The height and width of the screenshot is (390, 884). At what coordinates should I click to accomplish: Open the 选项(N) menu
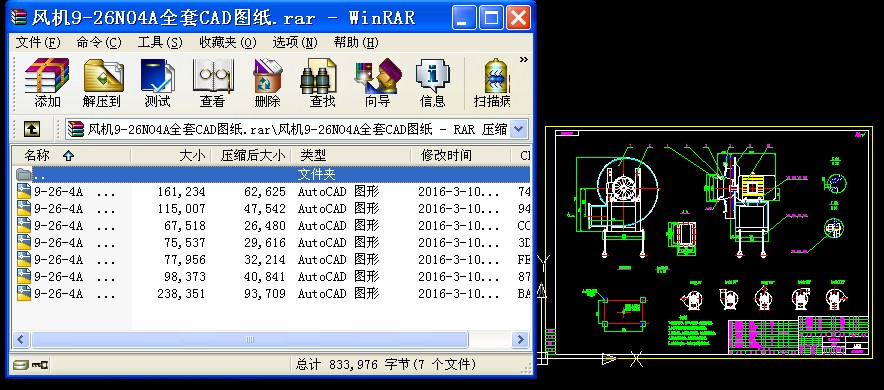pyautogui.click(x=295, y=42)
